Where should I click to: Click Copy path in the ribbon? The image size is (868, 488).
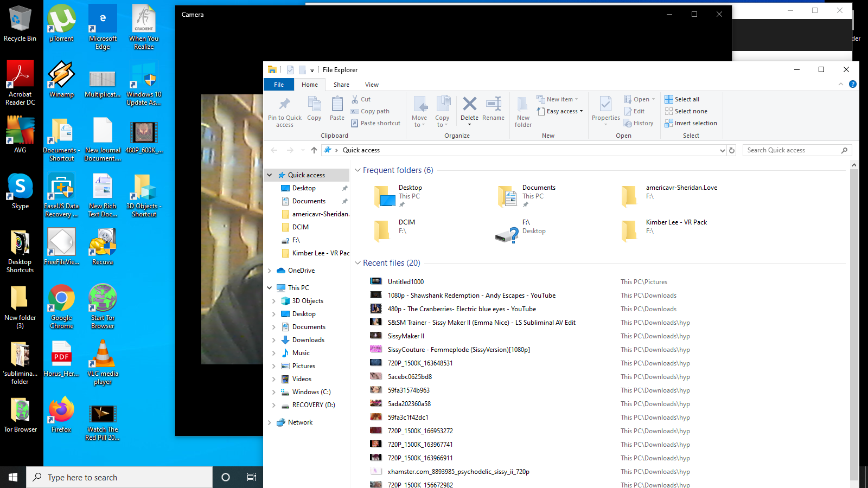click(370, 111)
